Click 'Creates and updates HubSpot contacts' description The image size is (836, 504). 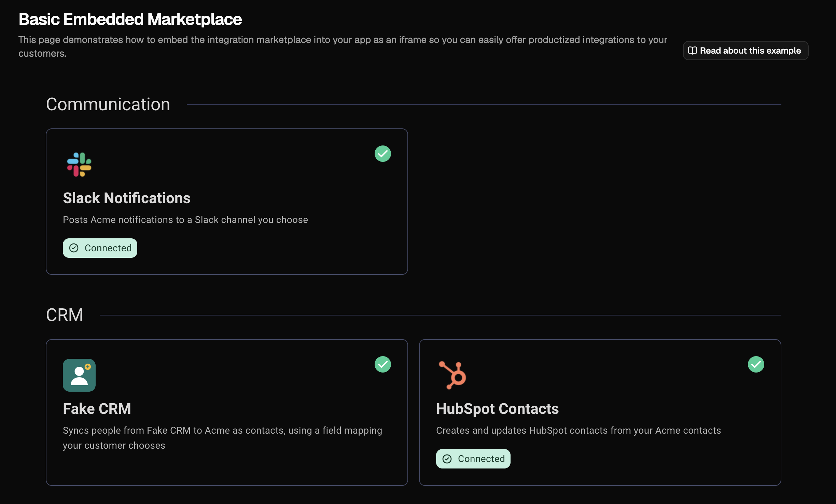click(579, 430)
